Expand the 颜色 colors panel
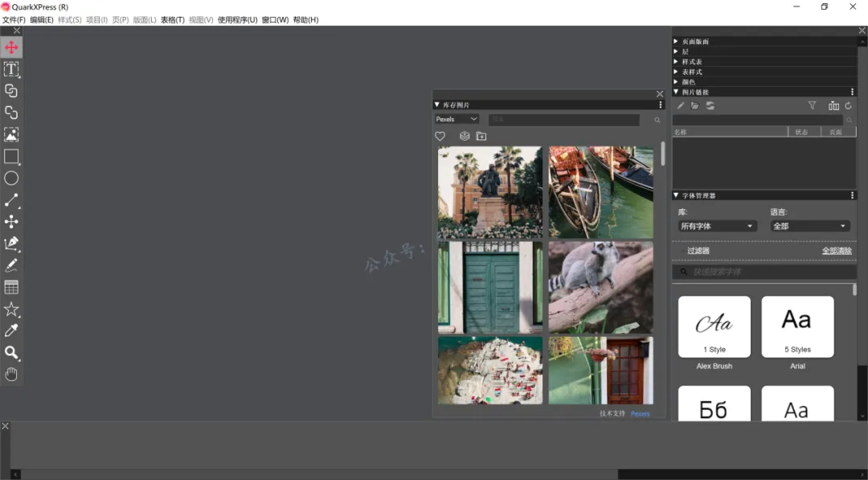 [675, 81]
